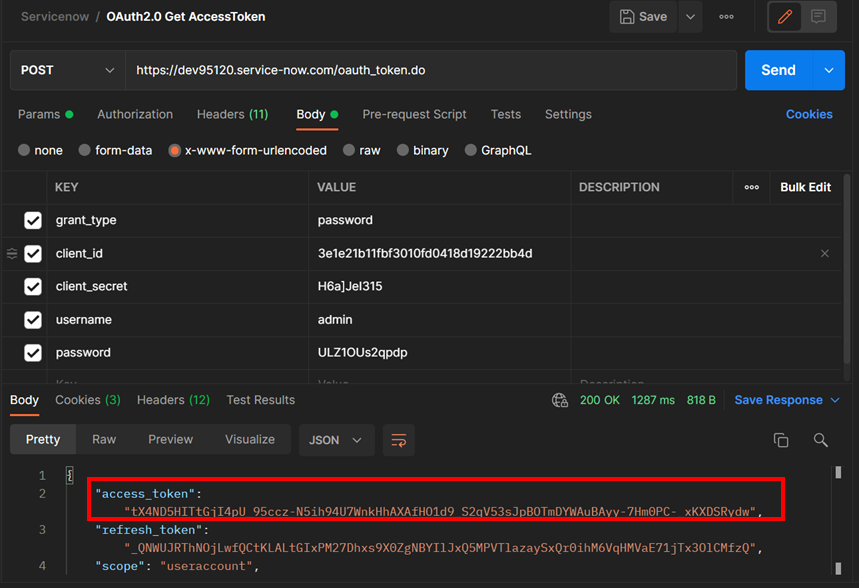Search the response with magnifier icon
This screenshot has height=588, width=859.
click(820, 440)
